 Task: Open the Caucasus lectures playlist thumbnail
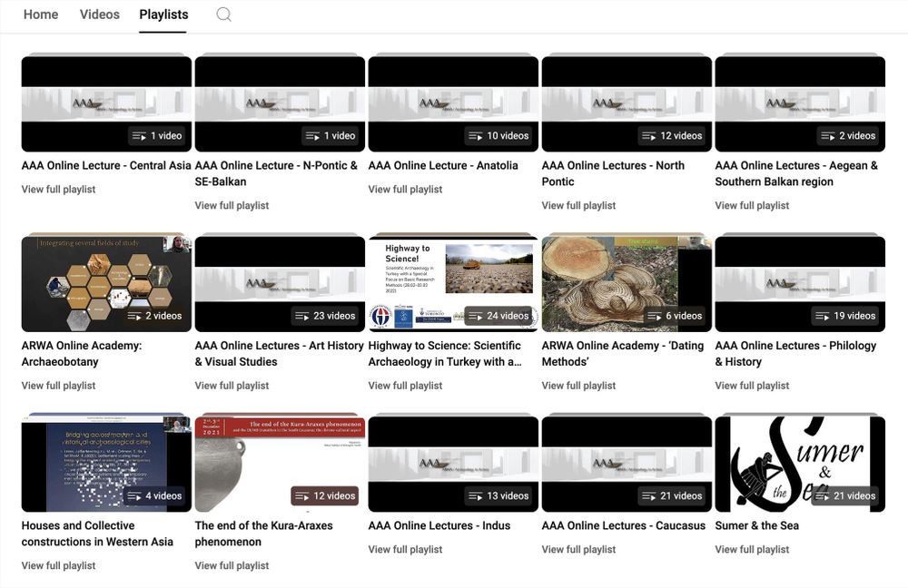click(x=627, y=464)
